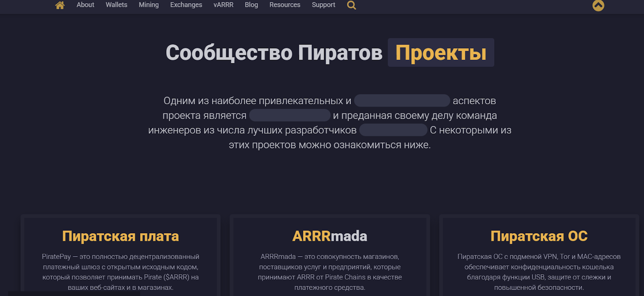Click the Пиратская ОС description paragraph

pyautogui.click(x=539, y=272)
